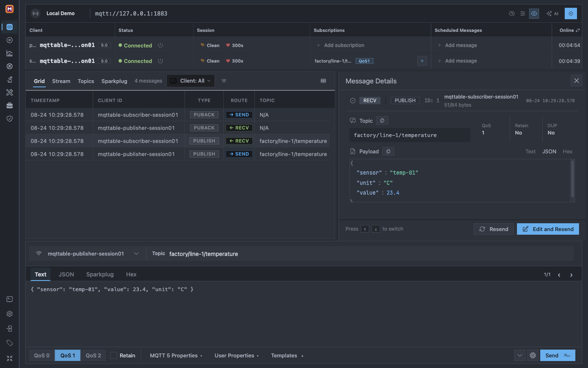This screenshot has width=588, height=368.
Task: Click the Resend button
Action: [494, 229]
